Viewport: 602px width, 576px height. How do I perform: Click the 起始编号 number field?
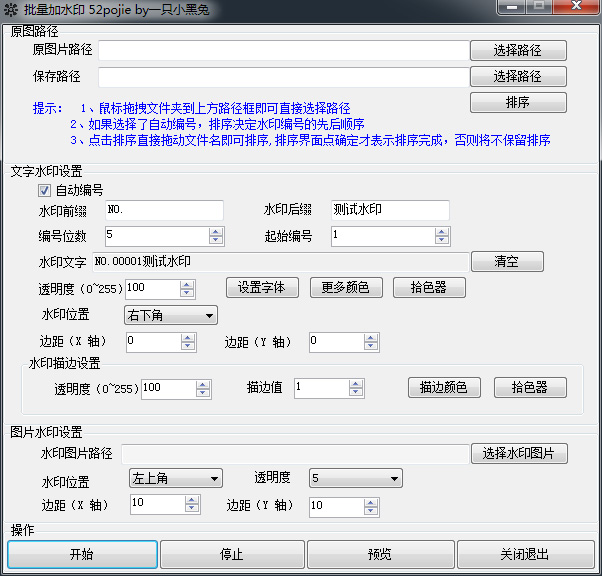pyautogui.click(x=384, y=236)
